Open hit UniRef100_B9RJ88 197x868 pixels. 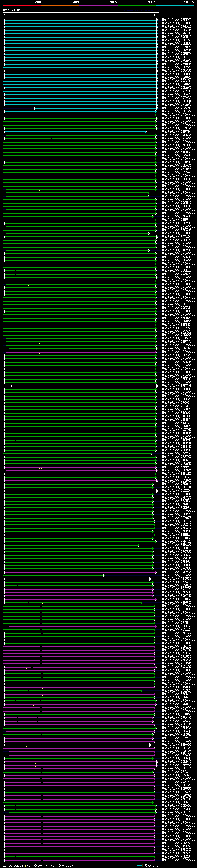177,33
